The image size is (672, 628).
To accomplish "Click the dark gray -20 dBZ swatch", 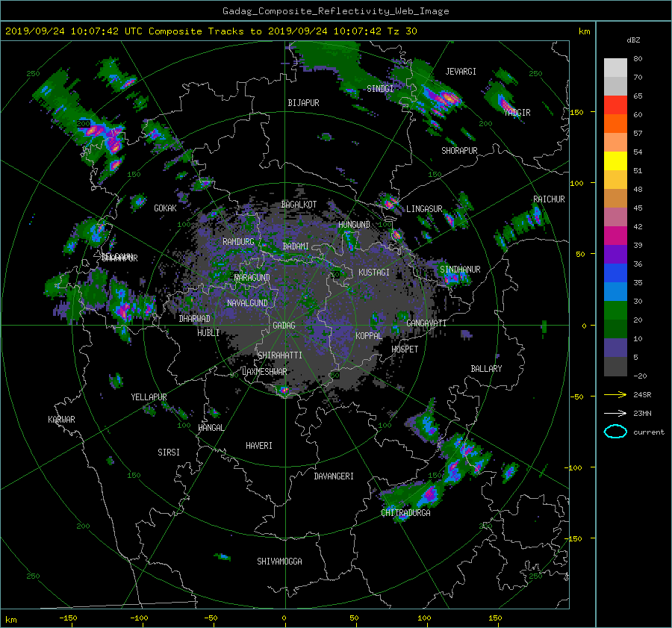I will click(x=615, y=367).
